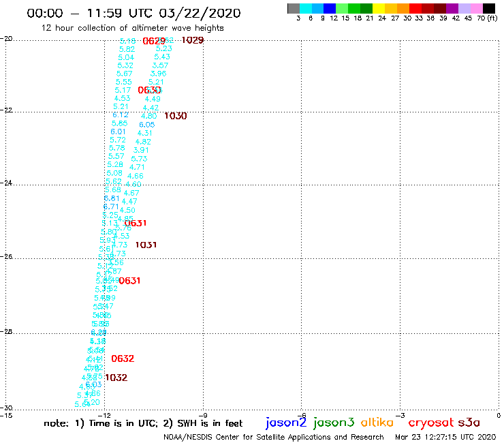Click wave height value '5.32'
Viewport: 504px width, 443px height.
[x=125, y=65]
